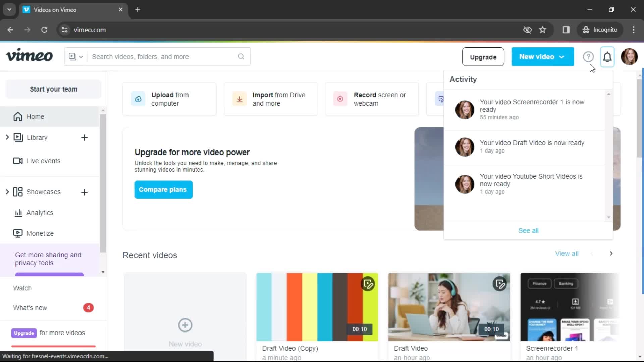
Task: Open Monetize in the sidebar
Action: [x=34, y=233]
